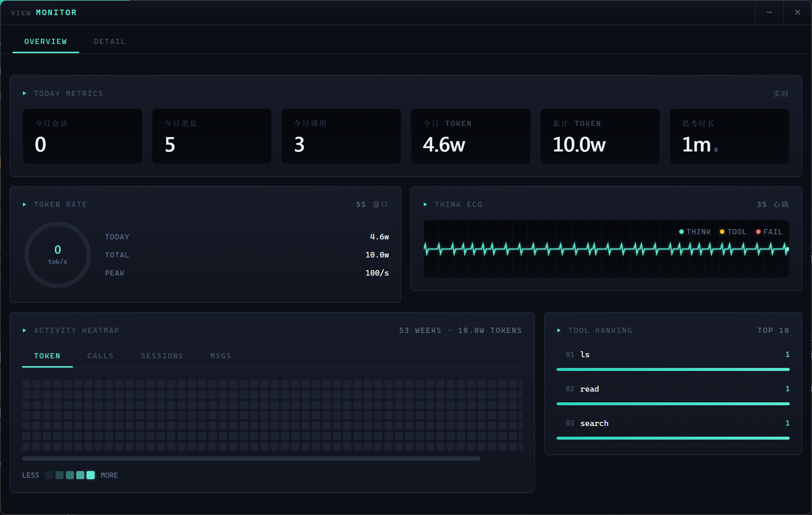Viewport: 812px width, 515px height.
Task: Click the PEAK value '100/s'
Action: point(377,273)
